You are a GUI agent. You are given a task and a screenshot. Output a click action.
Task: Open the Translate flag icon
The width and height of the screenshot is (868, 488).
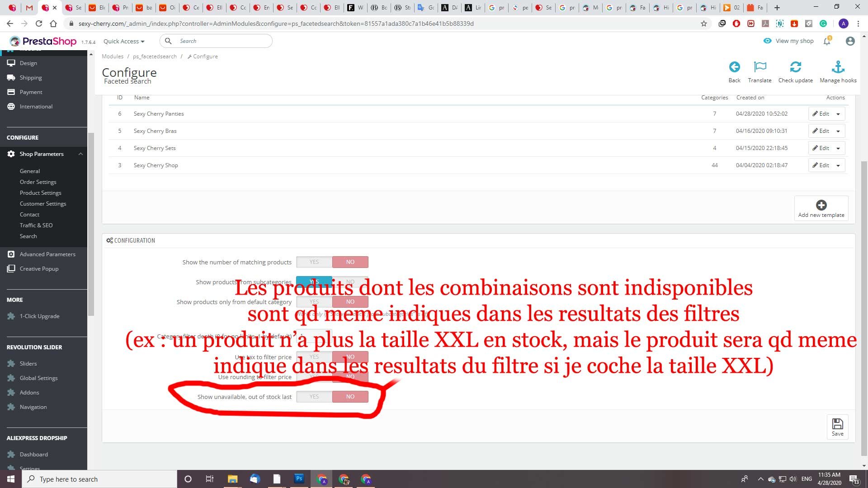760,67
